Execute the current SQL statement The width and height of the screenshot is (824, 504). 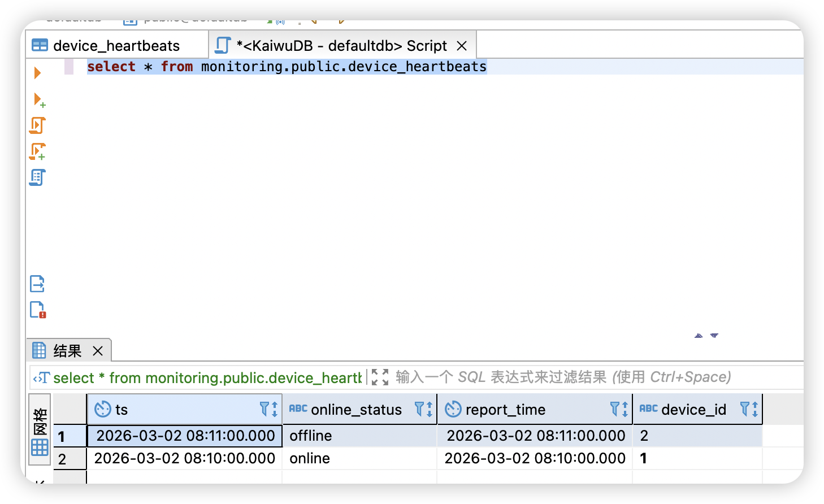pos(38,72)
